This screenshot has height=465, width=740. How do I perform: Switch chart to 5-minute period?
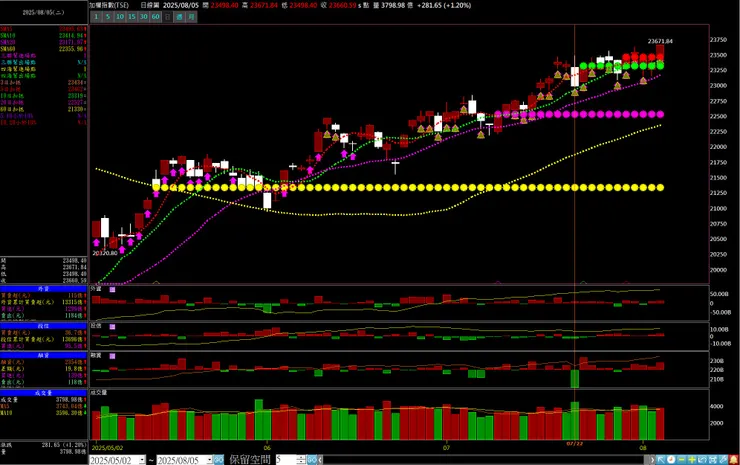pyautogui.click(x=108, y=17)
